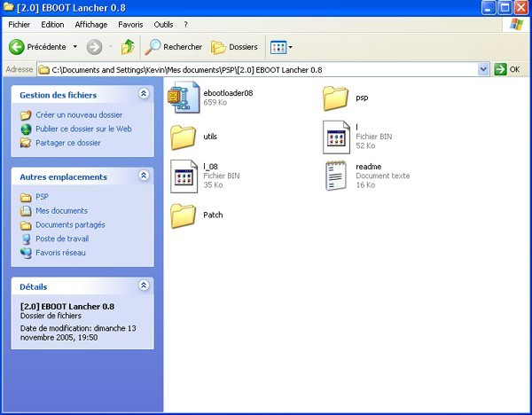Click the address path text field
The height and width of the screenshot is (415, 532).
(263, 69)
